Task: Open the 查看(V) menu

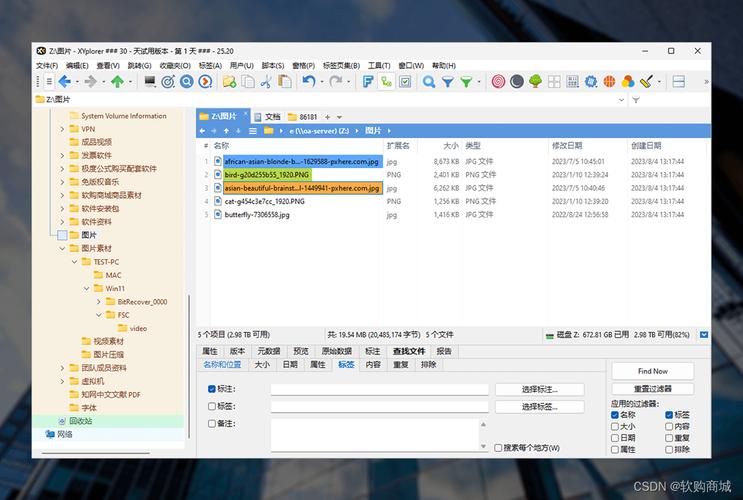Action: [x=108, y=65]
